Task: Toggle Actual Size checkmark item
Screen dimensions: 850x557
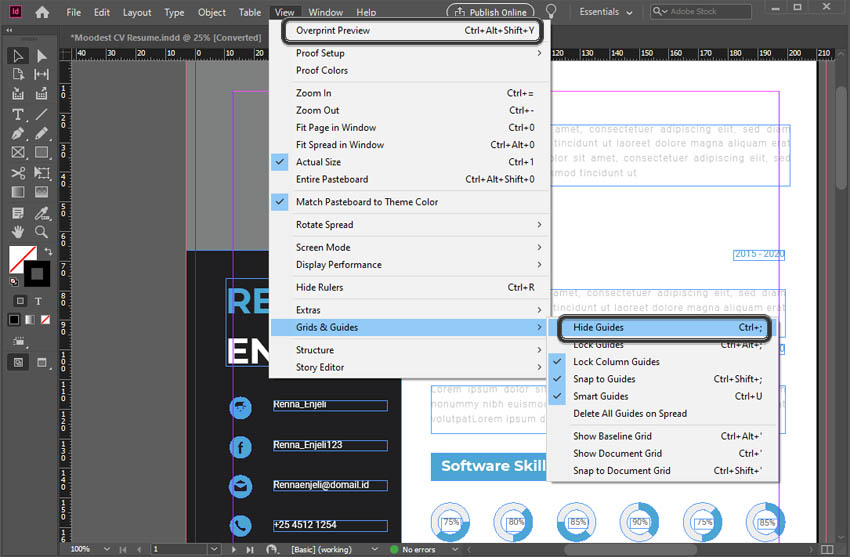Action: point(410,162)
